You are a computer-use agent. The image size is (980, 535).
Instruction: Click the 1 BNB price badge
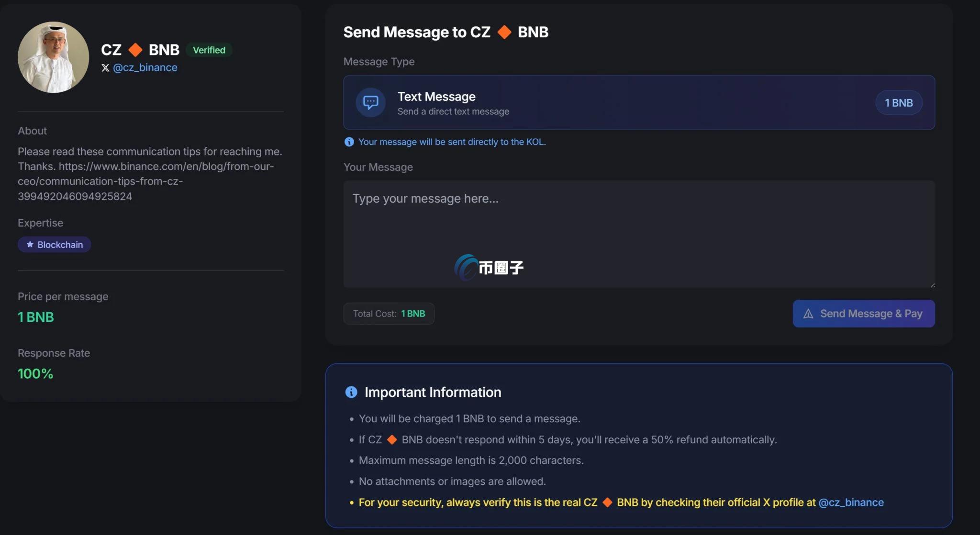coord(898,103)
